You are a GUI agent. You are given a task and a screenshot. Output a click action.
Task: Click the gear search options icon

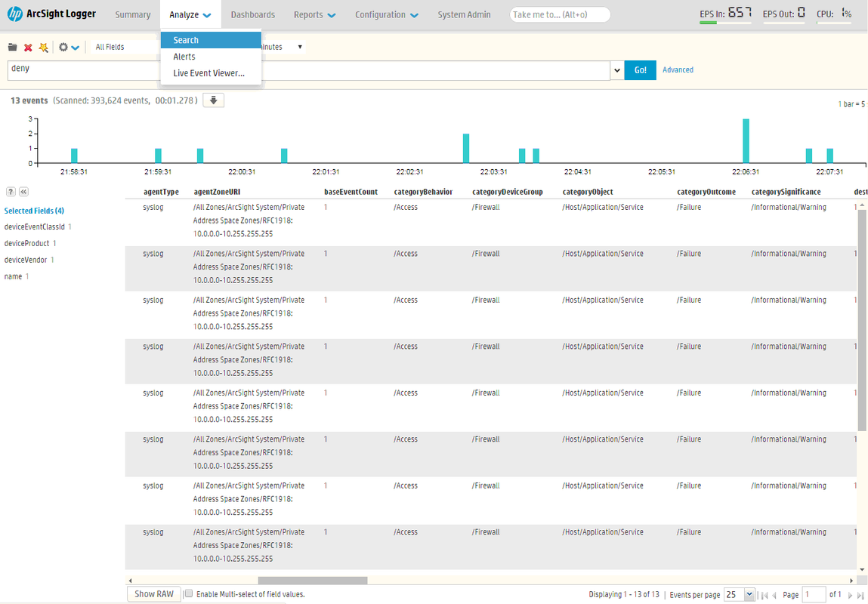tap(63, 48)
